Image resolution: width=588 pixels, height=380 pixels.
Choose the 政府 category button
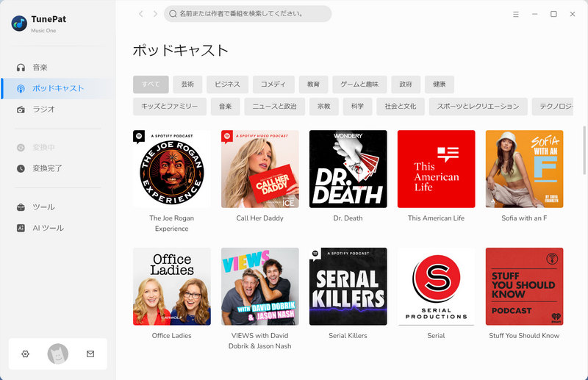pyautogui.click(x=406, y=85)
